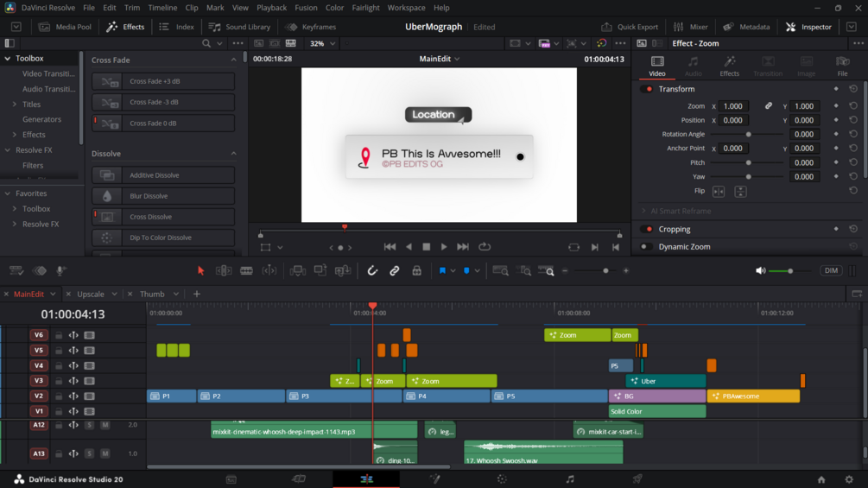
Task: Open the Color page icon at bottom
Action: pyautogui.click(x=502, y=479)
